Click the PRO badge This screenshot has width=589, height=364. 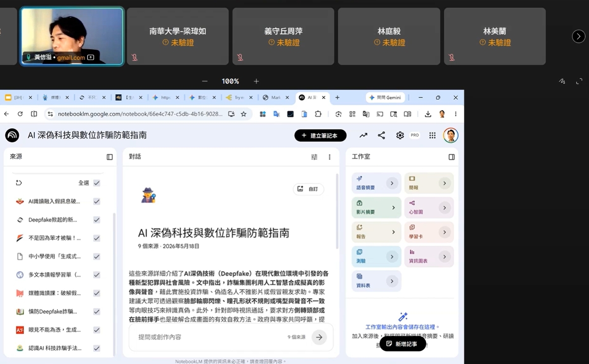(415, 135)
